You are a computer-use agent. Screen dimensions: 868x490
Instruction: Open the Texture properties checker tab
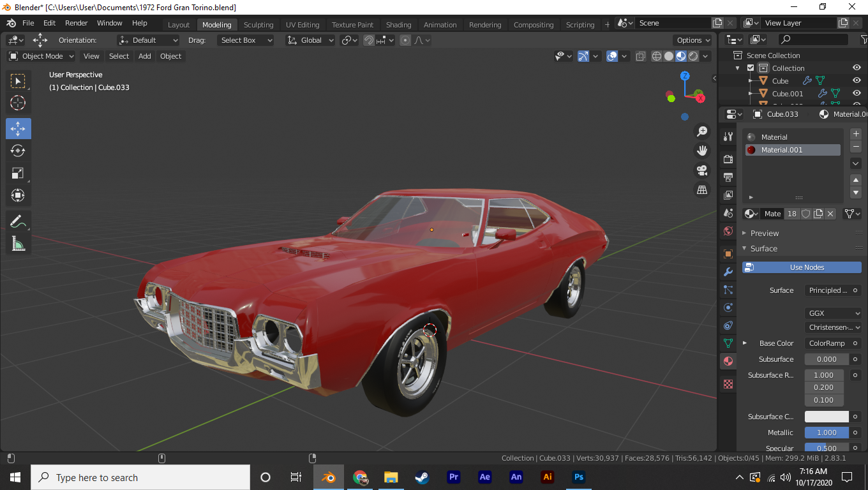pos(728,384)
